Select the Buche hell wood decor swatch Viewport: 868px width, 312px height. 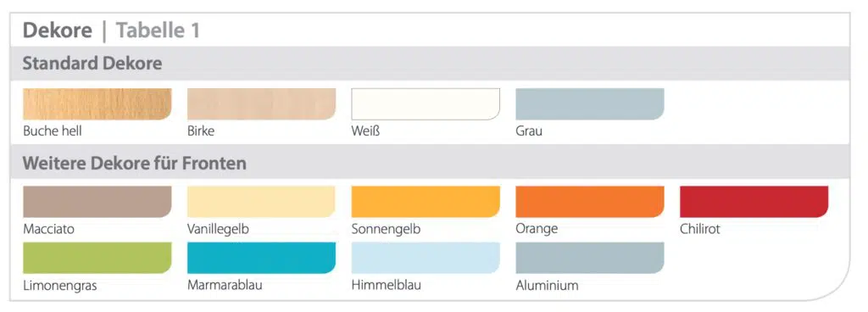coord(97,104)
